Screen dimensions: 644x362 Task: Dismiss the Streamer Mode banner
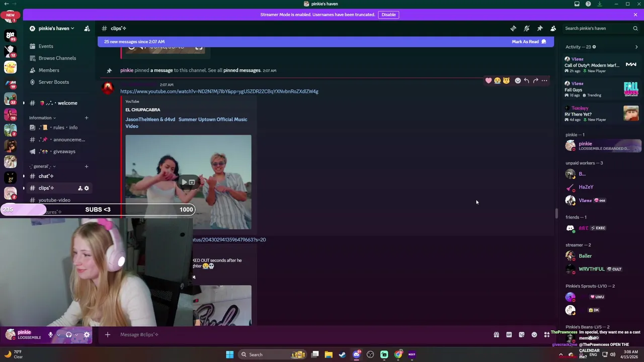pyautogui.click(x=635, y=15)
